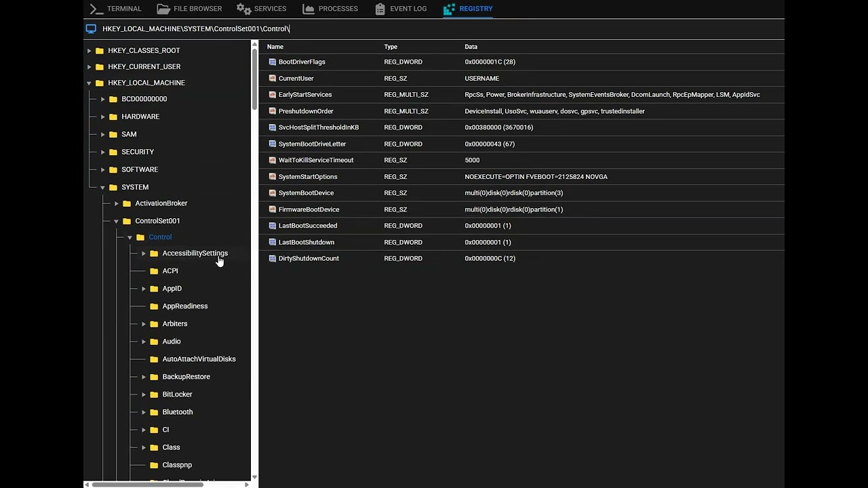Viewport: 868px width, 488px height.
Task: Click the HKEY_LOCAL_MACHINE folder icon
Action: (100, 83)
